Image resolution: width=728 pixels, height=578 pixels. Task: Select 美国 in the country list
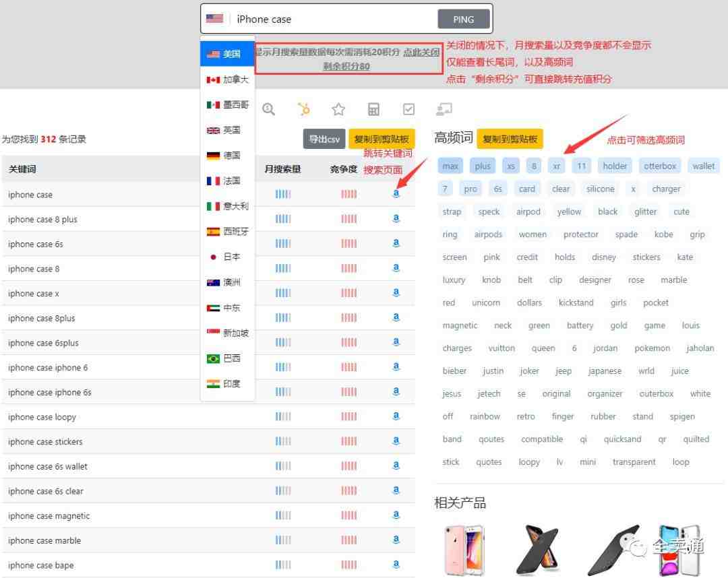228,54
